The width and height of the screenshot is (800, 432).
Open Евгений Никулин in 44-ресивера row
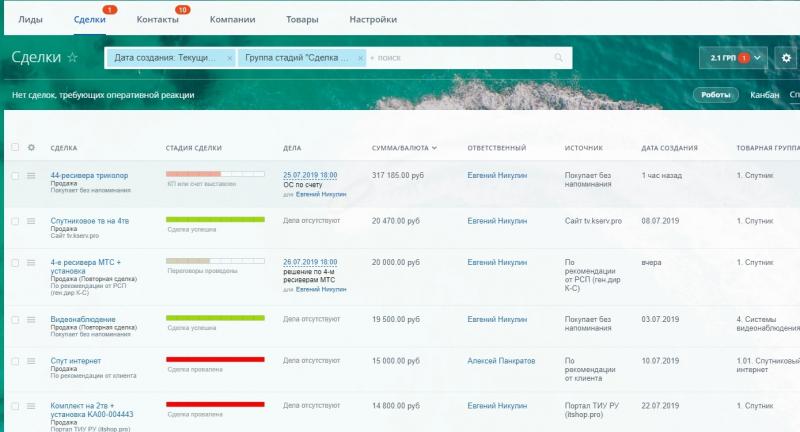coord(497,175)
